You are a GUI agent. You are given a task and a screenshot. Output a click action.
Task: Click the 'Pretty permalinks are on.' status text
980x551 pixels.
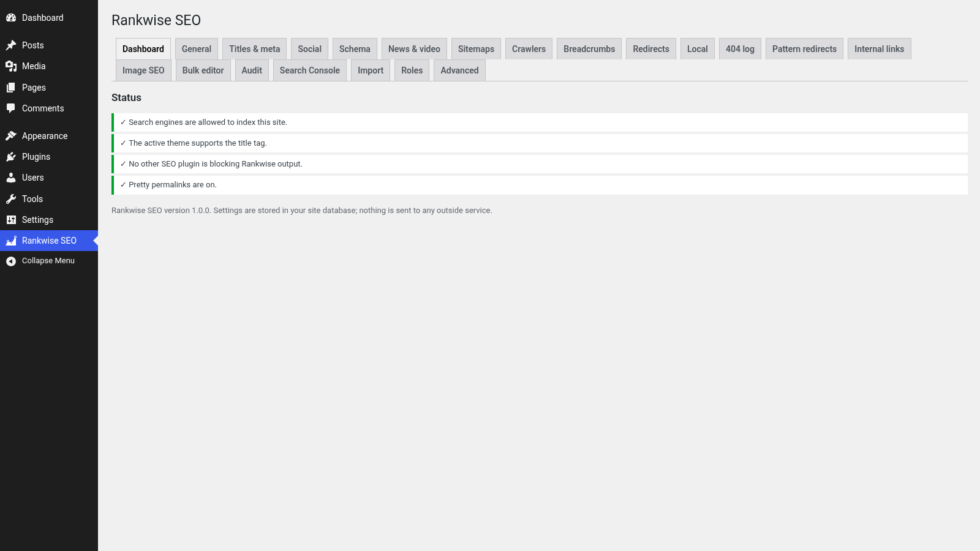tap(173, 185)
